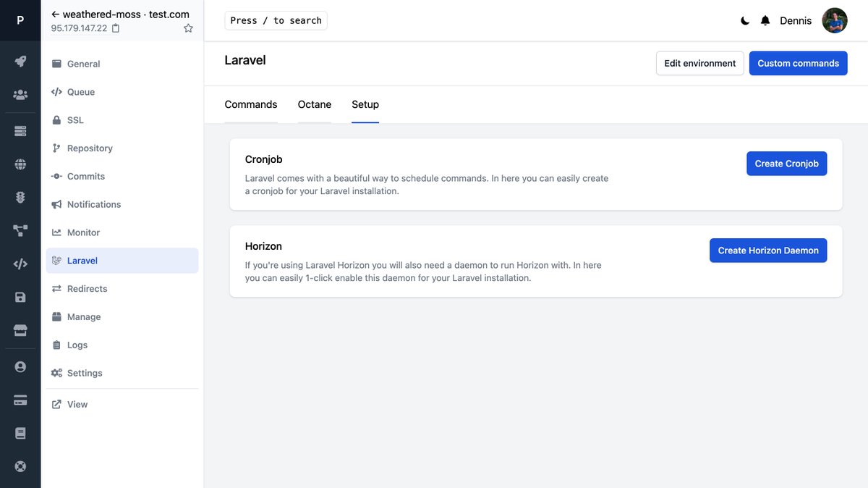Toggle dark mode with the moon icon
Image resolution: width=868 pixels, height=488 pixels.
coord(745,21)
